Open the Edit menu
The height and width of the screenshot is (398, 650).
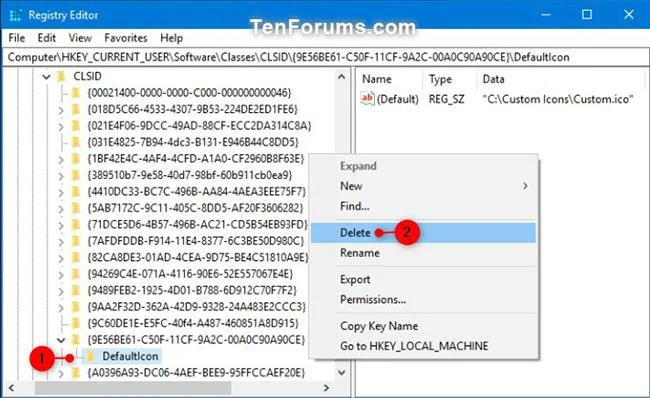click(46, 38)
